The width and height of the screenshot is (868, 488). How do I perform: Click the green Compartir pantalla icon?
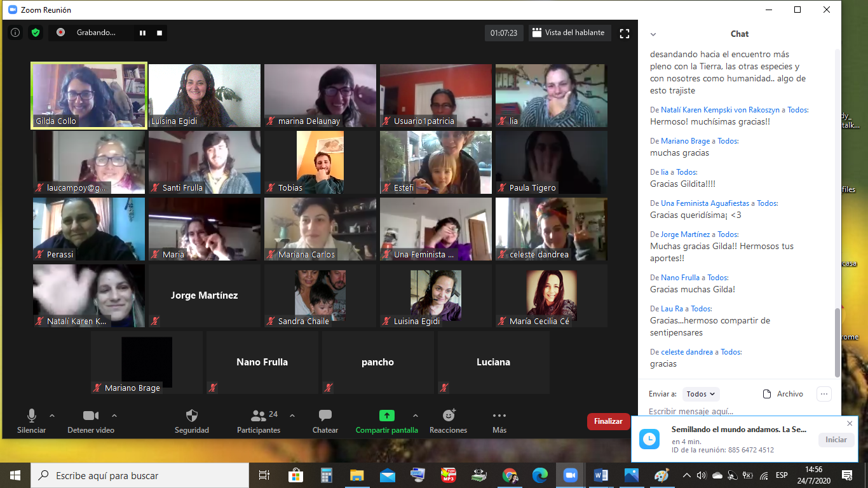[x=386, y=416]
